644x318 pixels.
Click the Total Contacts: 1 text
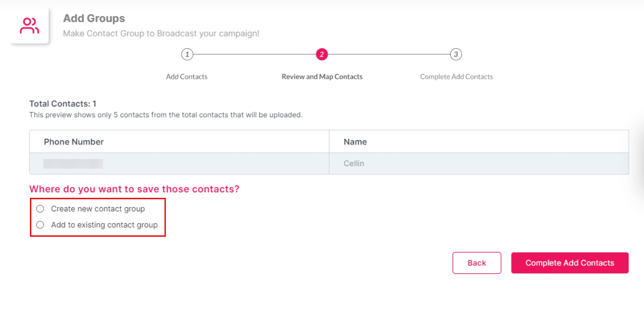[x=63, y=104]
